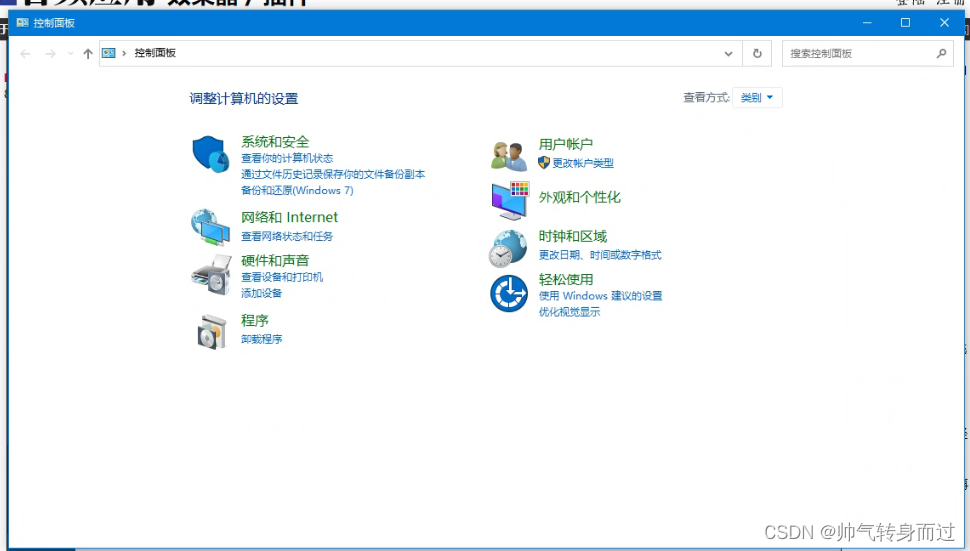Viewport: 970px width, 551px height.
Task: Click 优化视觉显示 link
Action: click(569, 312)
